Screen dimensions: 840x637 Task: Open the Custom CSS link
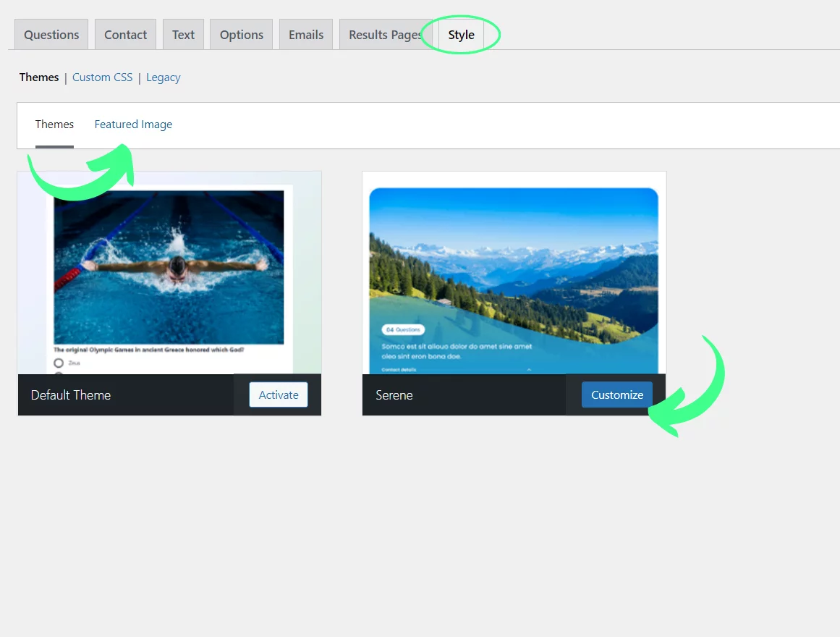click(102, 77)
